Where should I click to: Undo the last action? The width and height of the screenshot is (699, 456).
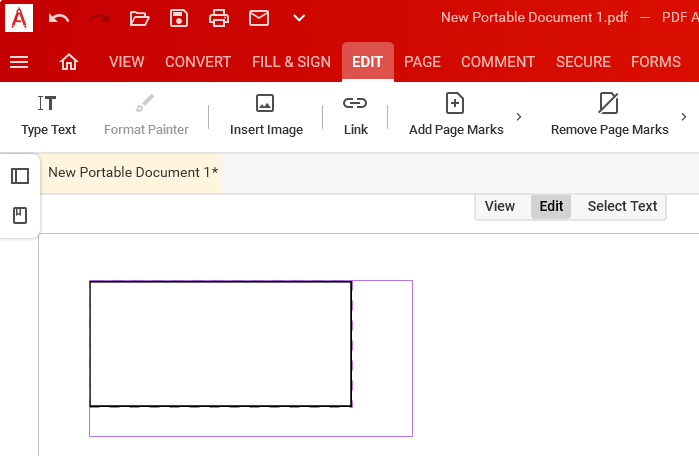coord(59,18)
